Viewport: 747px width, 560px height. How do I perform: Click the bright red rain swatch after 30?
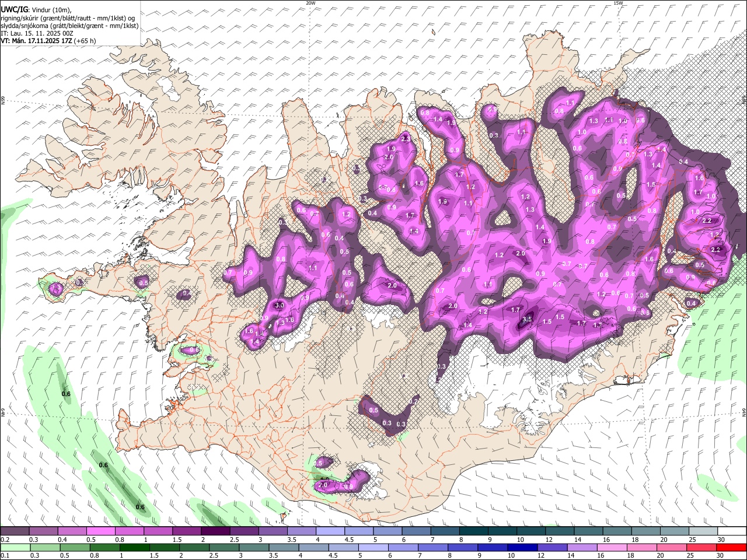731,547
